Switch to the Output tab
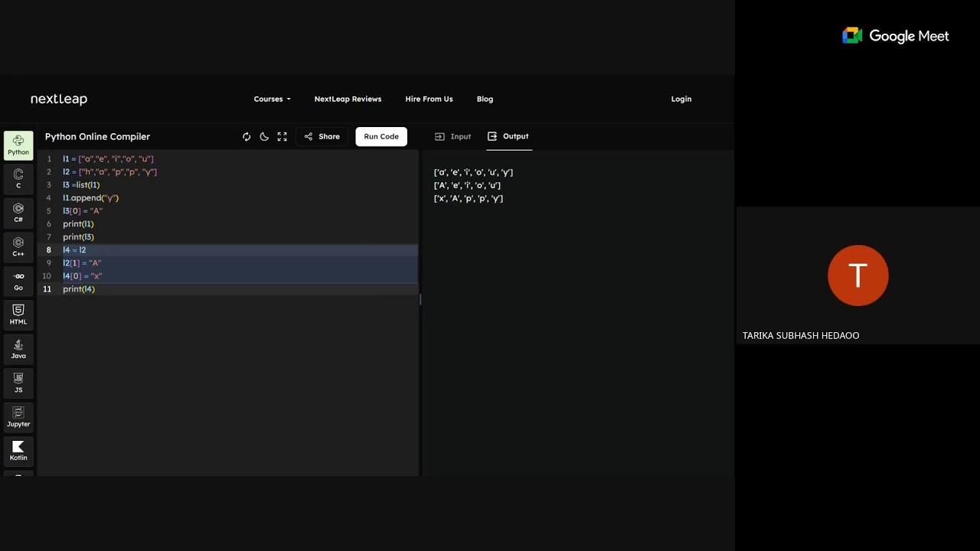The height and width of the screenshot is (551, 980). pos(508,136)
